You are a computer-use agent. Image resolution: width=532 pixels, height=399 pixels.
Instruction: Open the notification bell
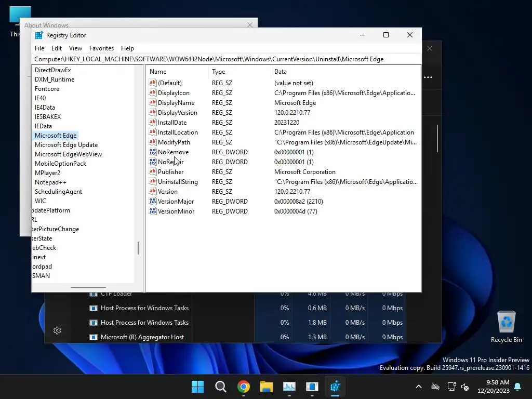click(x=518, y=387)
